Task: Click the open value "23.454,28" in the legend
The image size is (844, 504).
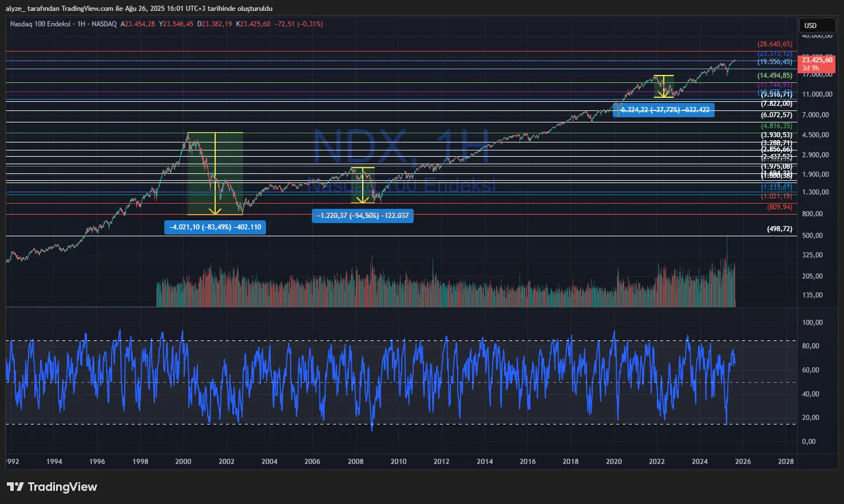Action: [140, 24]
